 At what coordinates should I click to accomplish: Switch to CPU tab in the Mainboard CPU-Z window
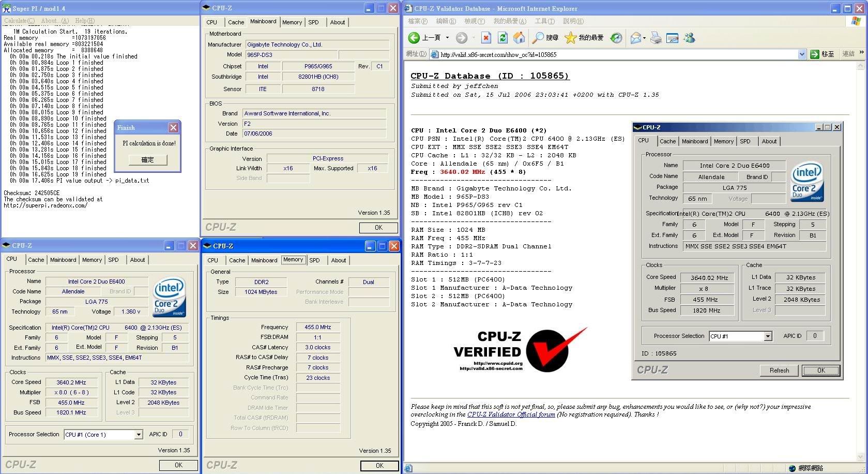pyautogui.click(x=212, y=22)
